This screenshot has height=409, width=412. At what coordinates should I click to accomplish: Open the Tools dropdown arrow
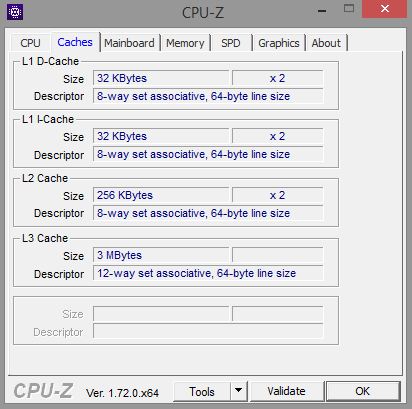pyautogui.click(x=238, y=391)
